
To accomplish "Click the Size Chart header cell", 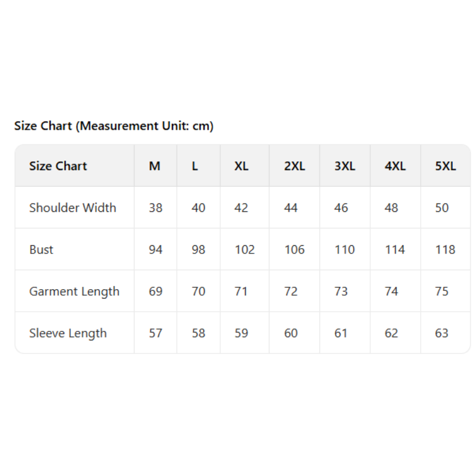I will (58, 166).
